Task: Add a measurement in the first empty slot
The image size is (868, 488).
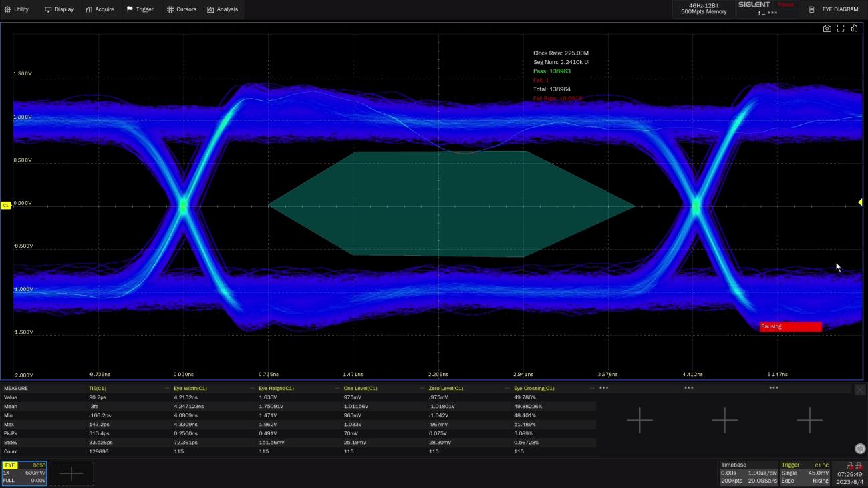Action: [639, 420]
